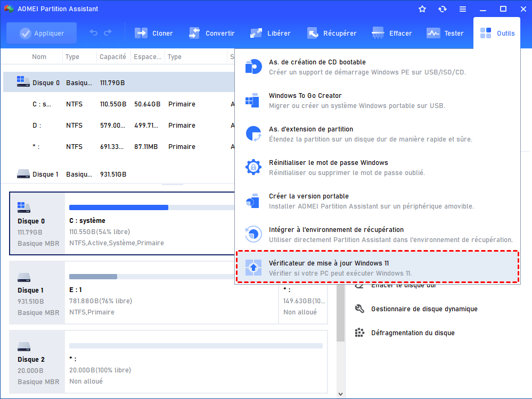The image size is (532, 399).
Task: Click 50.64GB free space cell
Action: 148,104
